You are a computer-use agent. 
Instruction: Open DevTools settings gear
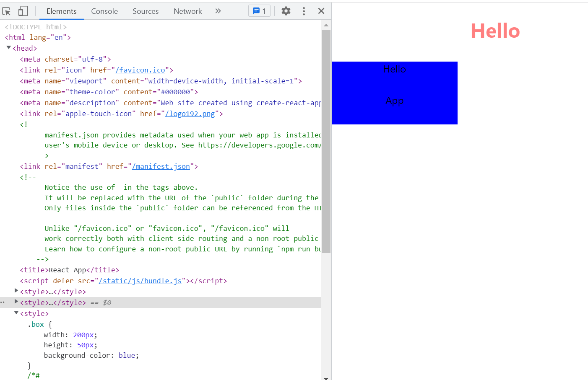[x=286, y=11]
